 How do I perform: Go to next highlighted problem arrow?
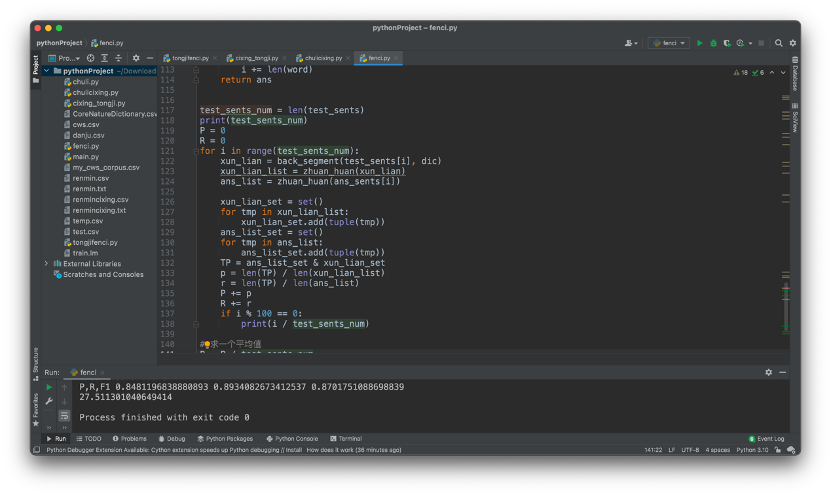783,73
